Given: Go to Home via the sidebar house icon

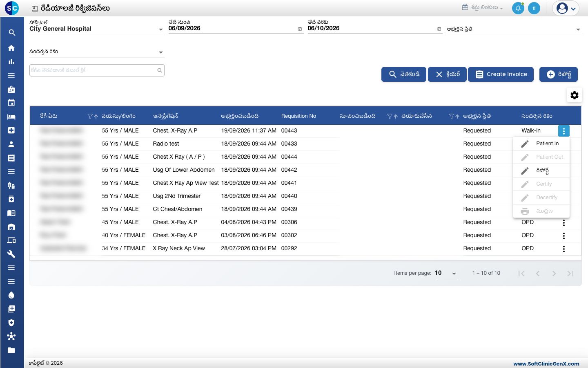Looking at the screenshot, I should [11, 48].
